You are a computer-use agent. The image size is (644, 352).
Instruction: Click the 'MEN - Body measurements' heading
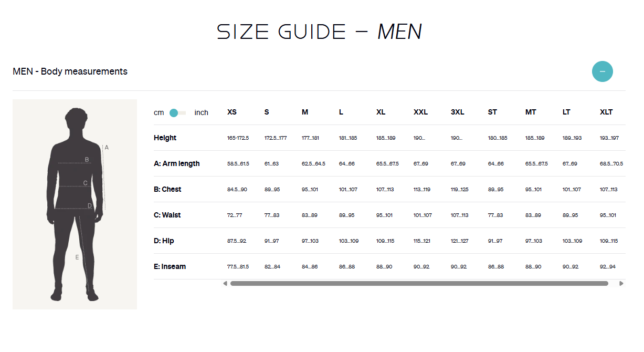pos(70,71)
